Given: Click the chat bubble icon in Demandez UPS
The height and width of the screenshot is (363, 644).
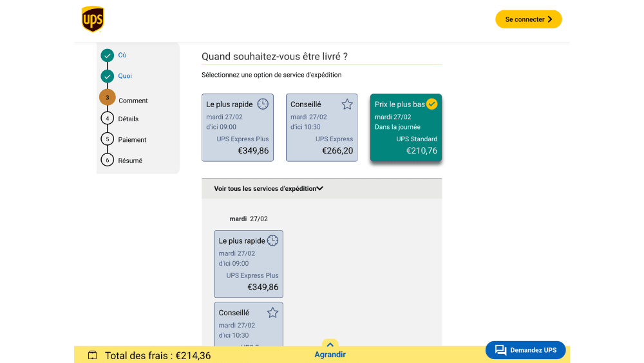Looking at the screenshot, I should click(500, 350).
